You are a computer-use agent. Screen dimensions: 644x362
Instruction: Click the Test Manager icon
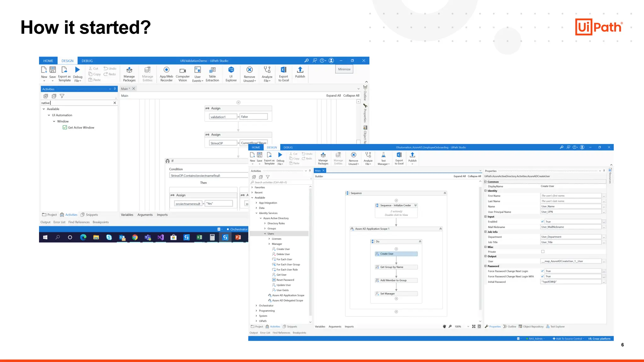383,155
